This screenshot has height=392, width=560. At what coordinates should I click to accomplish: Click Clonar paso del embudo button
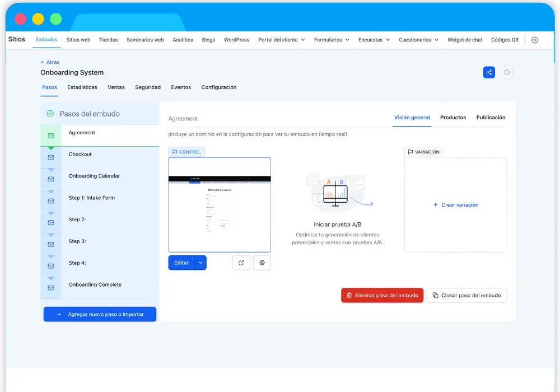tap(466, 296)
